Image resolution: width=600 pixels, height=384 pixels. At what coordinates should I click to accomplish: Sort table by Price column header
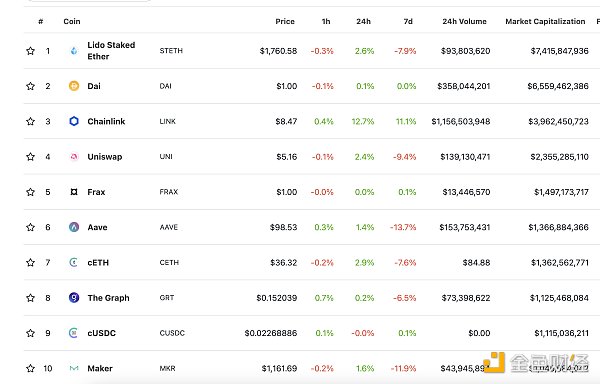point(285,21)
